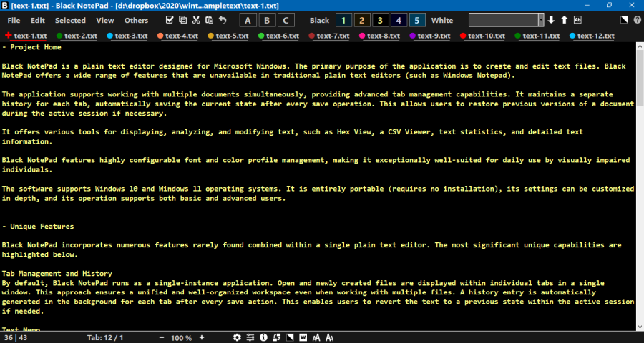Choose Black color profile 4
Screen dimensions: 644x343
tap(399, 21)
